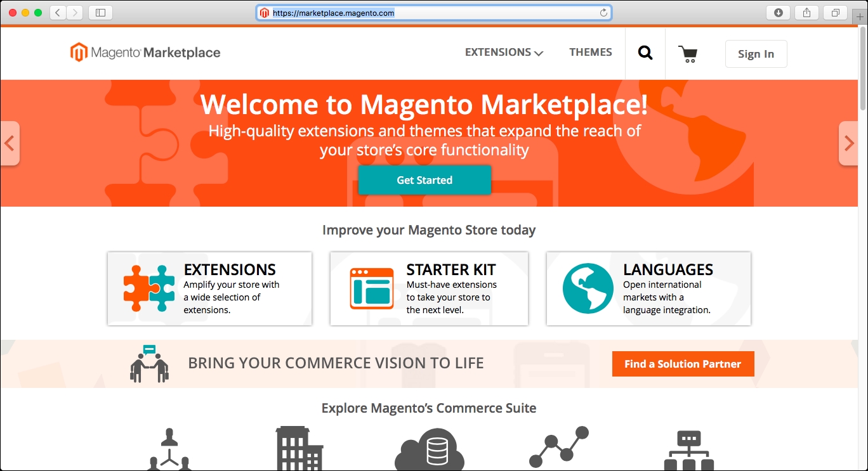This screenshot has height=471, width=868.
Task: Open site search magnifier icon
Action: (645, 53)
